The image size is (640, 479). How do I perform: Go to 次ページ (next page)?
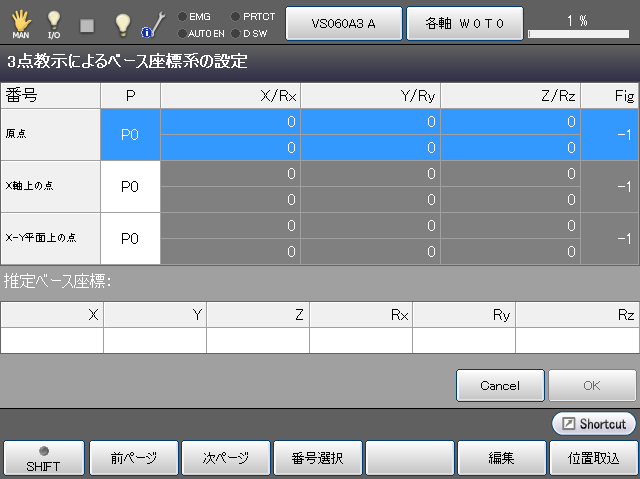click(x=226, y=458)
